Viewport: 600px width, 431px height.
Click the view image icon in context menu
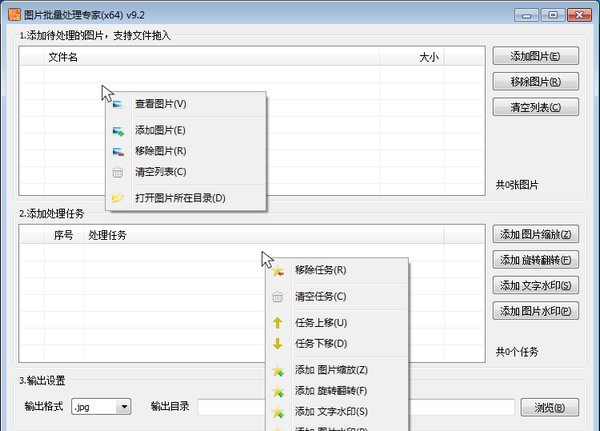118,104
